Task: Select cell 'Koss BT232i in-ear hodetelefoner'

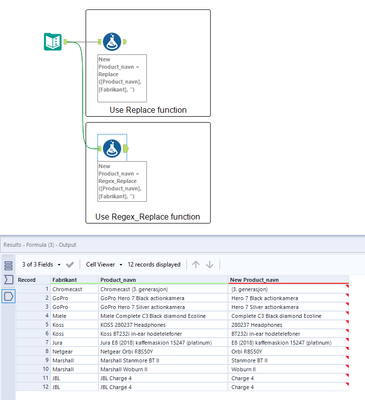Action: (x=163, y=334)
